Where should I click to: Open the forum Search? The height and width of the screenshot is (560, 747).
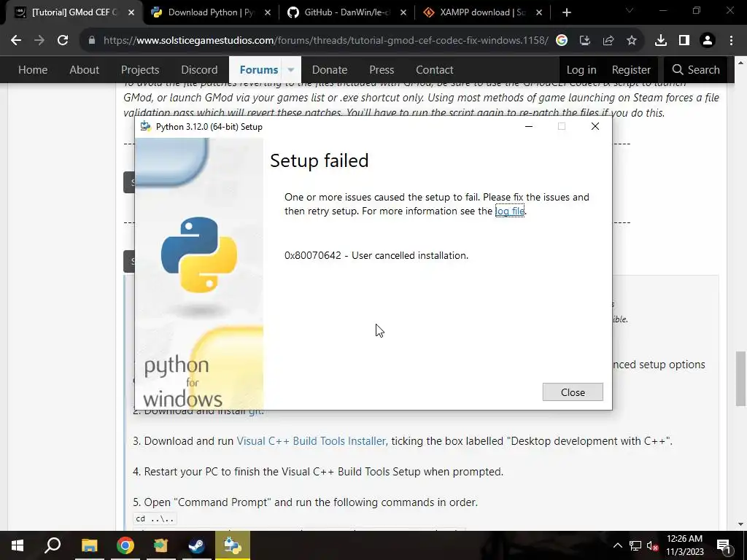pos(695,69)
